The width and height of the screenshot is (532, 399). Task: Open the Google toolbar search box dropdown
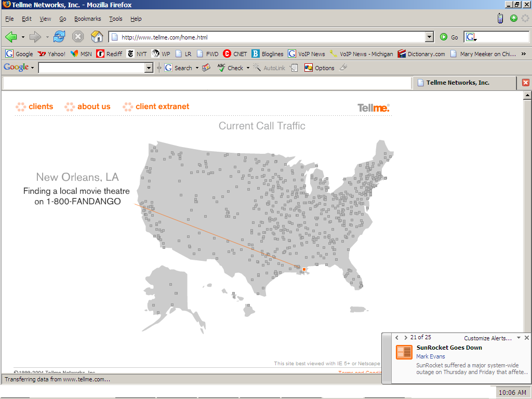tap(149, 68)
